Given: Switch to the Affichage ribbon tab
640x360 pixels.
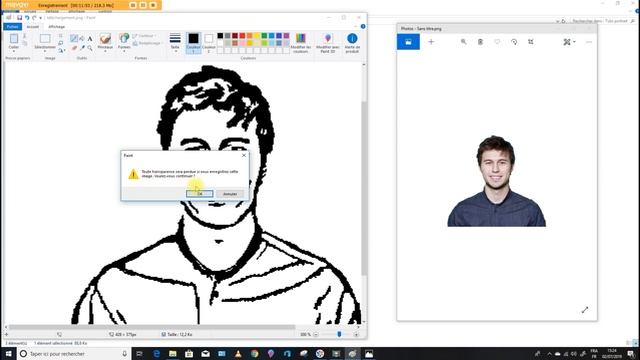Looking at the screenshot, I should click(x=56, y=27).
